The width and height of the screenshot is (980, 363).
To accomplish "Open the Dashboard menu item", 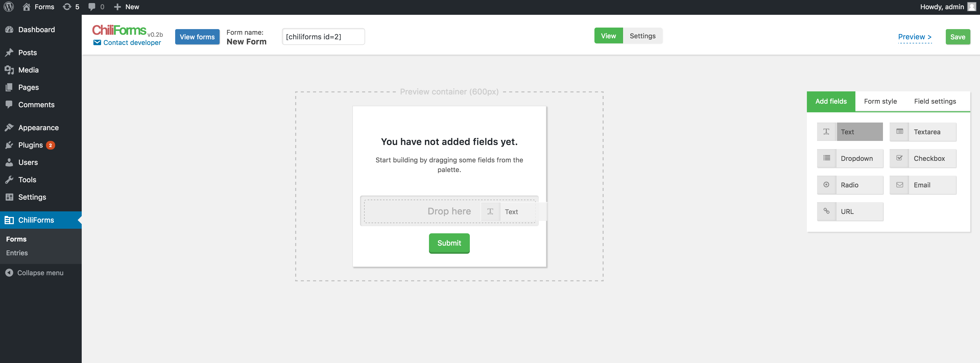I will point(41,30).
